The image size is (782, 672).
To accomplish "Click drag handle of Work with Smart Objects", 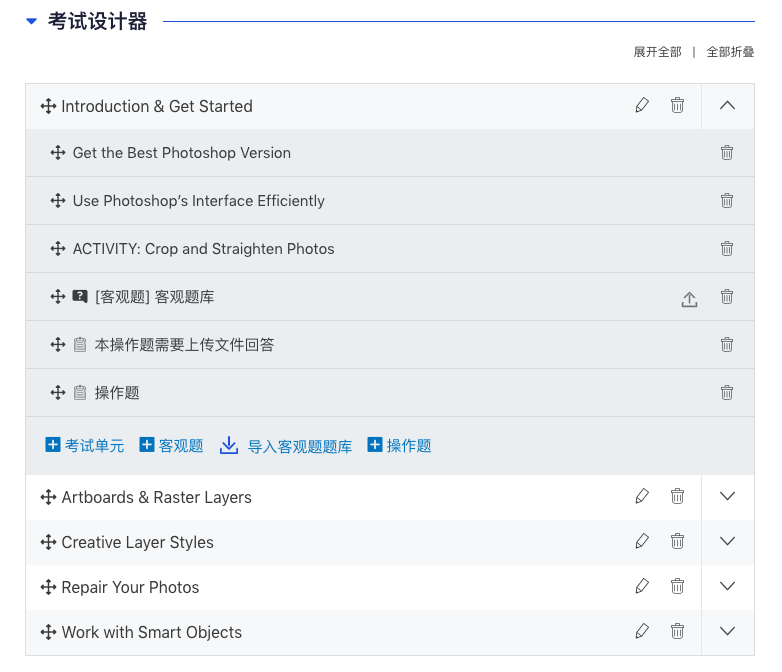I will (48, 632).
